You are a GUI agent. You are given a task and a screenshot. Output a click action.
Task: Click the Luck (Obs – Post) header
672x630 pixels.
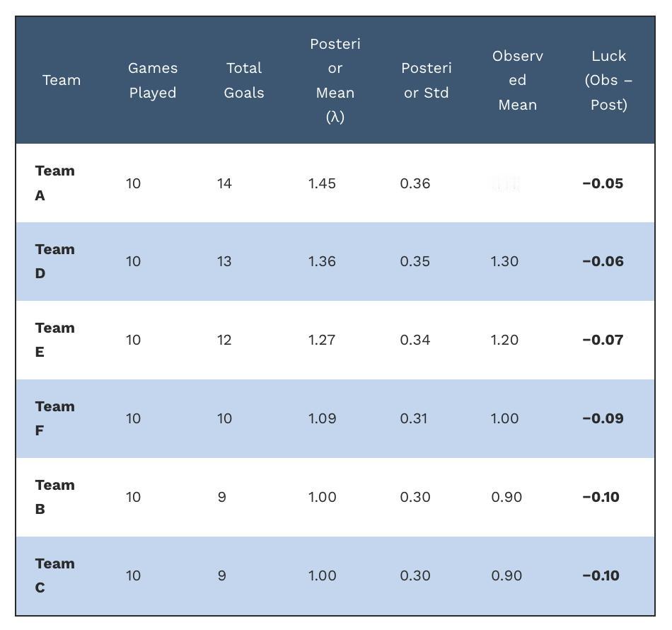click(608, 80)
